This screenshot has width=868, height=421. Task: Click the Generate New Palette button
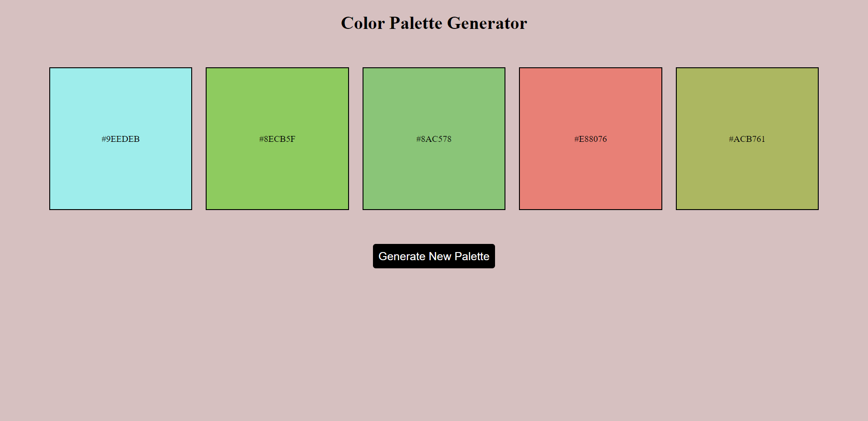(434, 256)
